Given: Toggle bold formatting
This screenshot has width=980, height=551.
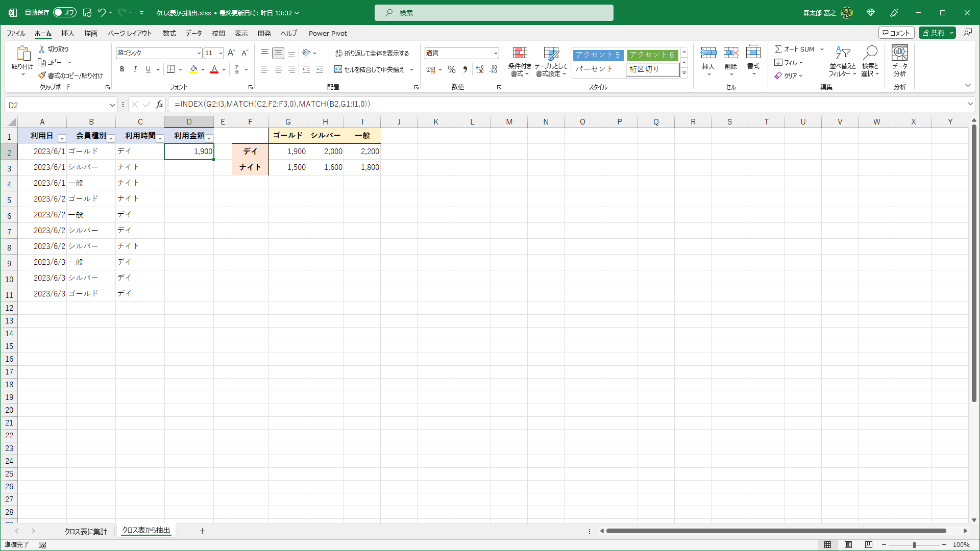Looking at the screenshot, I should (x=122, y=69).
